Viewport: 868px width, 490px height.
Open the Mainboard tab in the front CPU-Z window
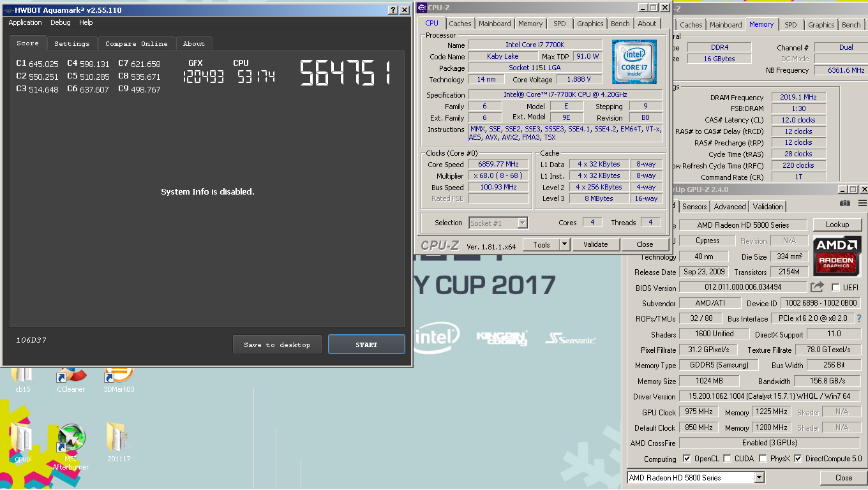click(x=495, y=24)
